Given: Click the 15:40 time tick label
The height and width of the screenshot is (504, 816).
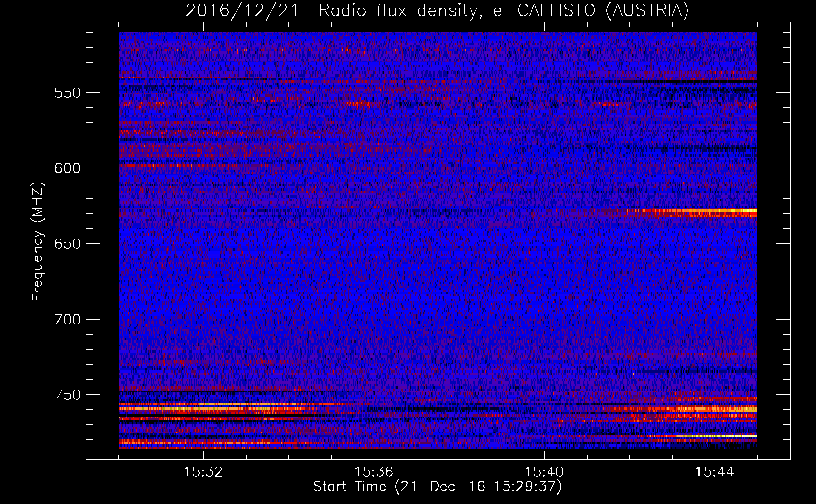Looking at the screenshot, I should coord(544,472).
